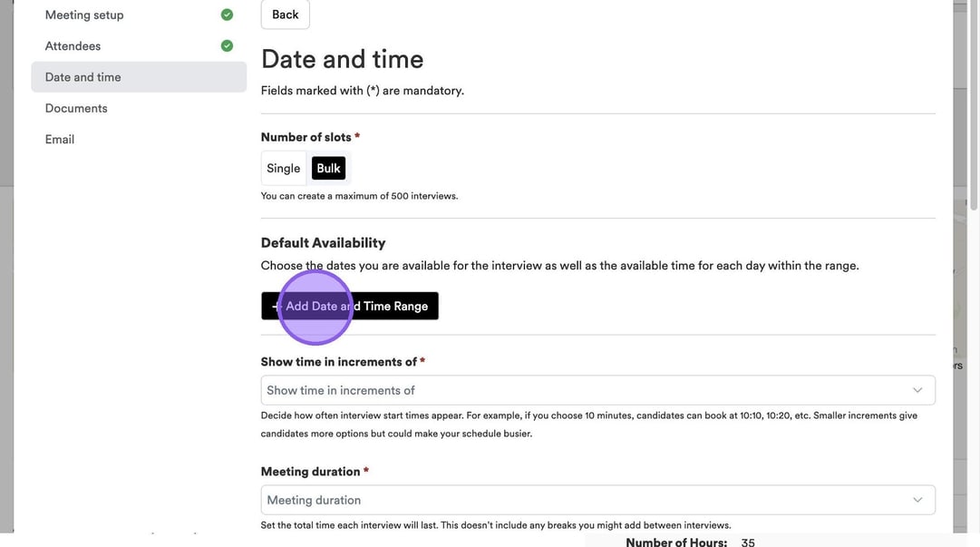The image size is (980, 547).
Task: Click the green checkmark beside Attendees
Action: click(x=227, y=45)
